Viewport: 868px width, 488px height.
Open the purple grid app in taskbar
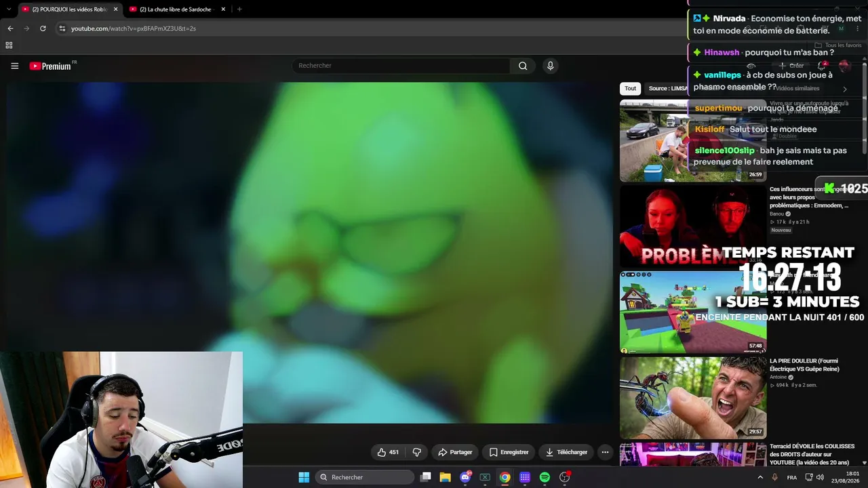point(525,477)
